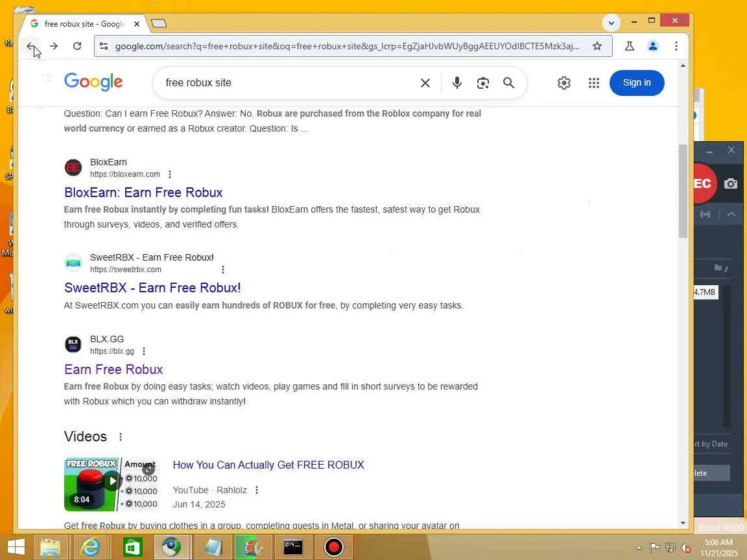Launch Internet Explorer from taskbar
This screenshot has height=560, width=747.
tap(91, 547)
